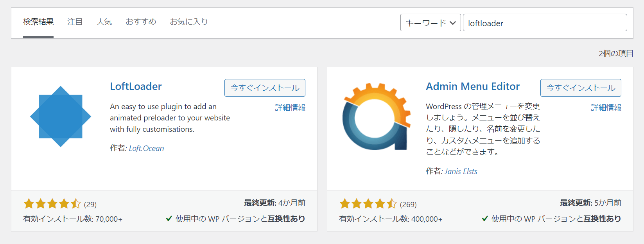Click the LoftLoader blue star plugin icon
The image size is (644, 244).
(61, 117)
